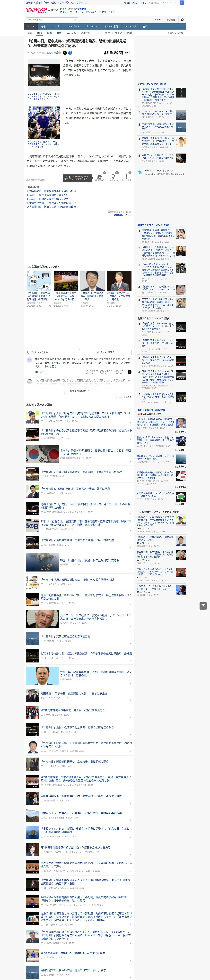Click 読売新聞オンライン source link below article
210x980 pixels.
pyautogui.click(x=122, y=215)
